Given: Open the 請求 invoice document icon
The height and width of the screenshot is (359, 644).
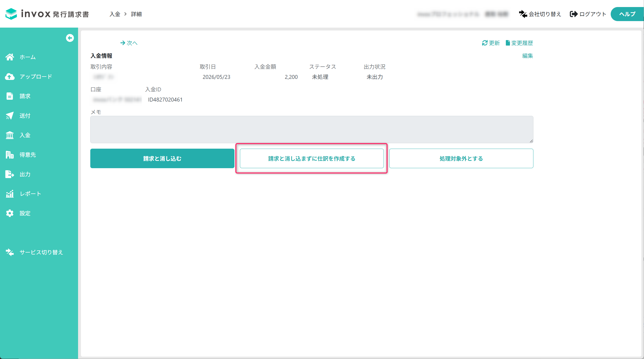Looking at the screenshot, I should [10, 96].
